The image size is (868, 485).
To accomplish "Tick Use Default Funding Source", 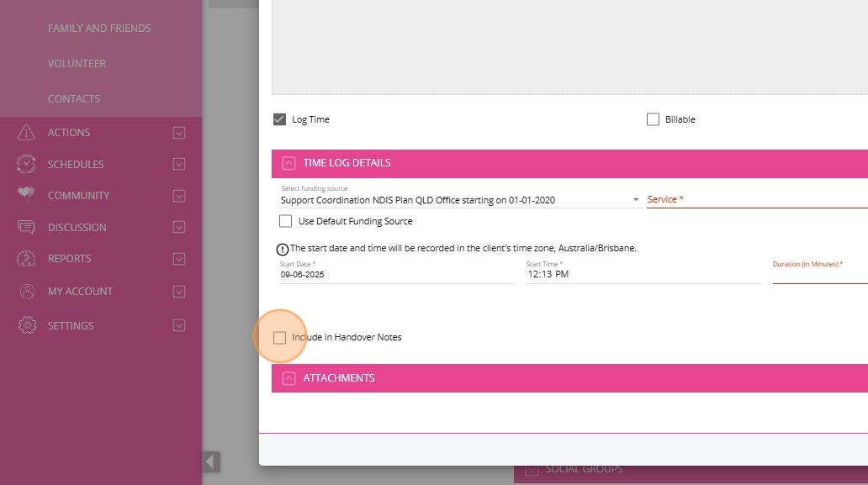I will (286, 221).
